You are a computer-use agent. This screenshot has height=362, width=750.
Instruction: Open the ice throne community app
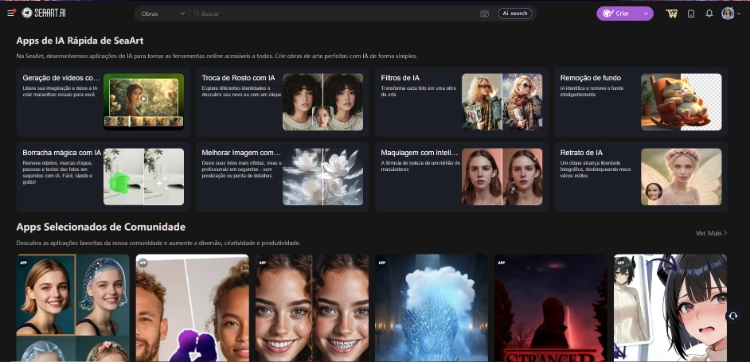[431, 308]
